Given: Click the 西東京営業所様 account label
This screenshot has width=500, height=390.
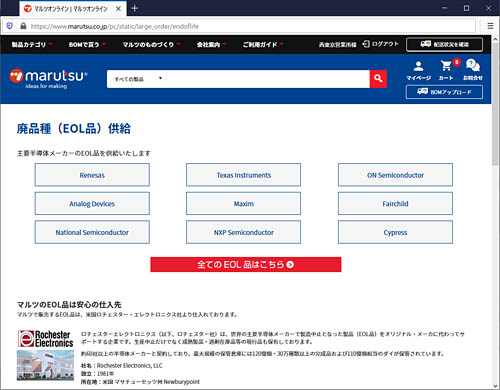Looking at the screenshot, I should click(337, 44).
